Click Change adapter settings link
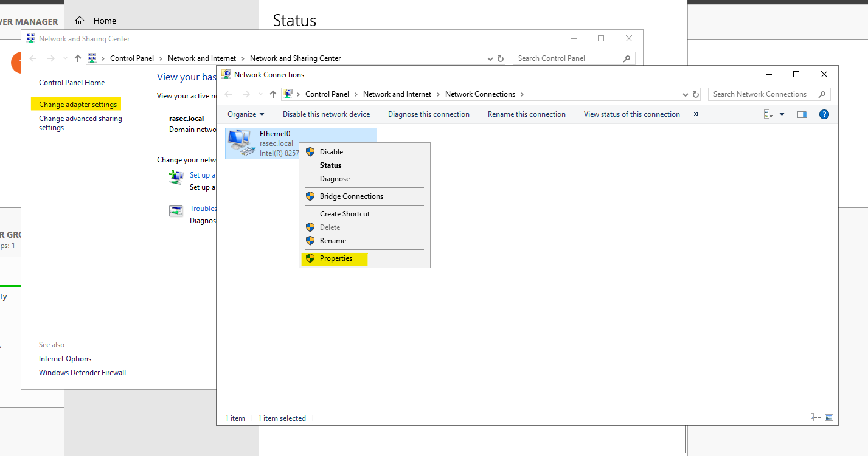 point(78,105)
